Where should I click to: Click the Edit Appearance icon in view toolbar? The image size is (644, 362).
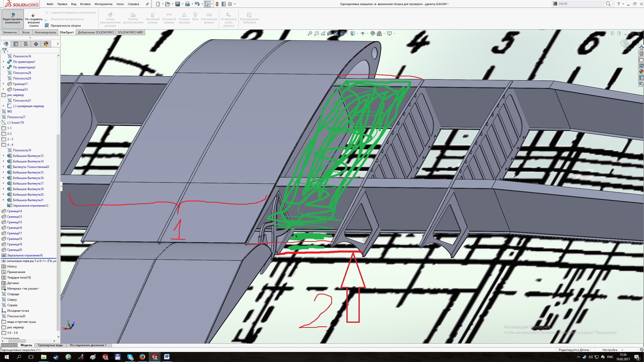tap(373, 33)
